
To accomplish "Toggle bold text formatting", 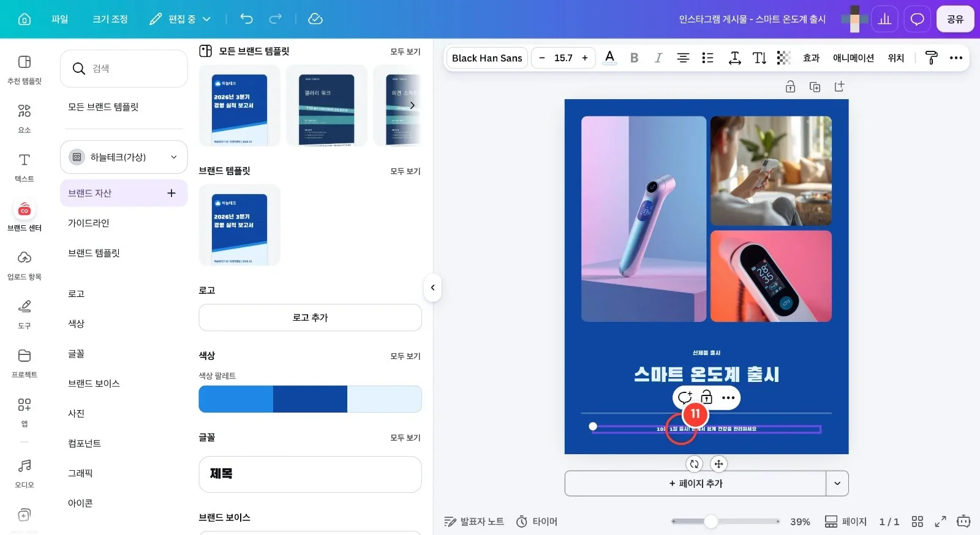I will pyautogui.click(x=634, y=58).
